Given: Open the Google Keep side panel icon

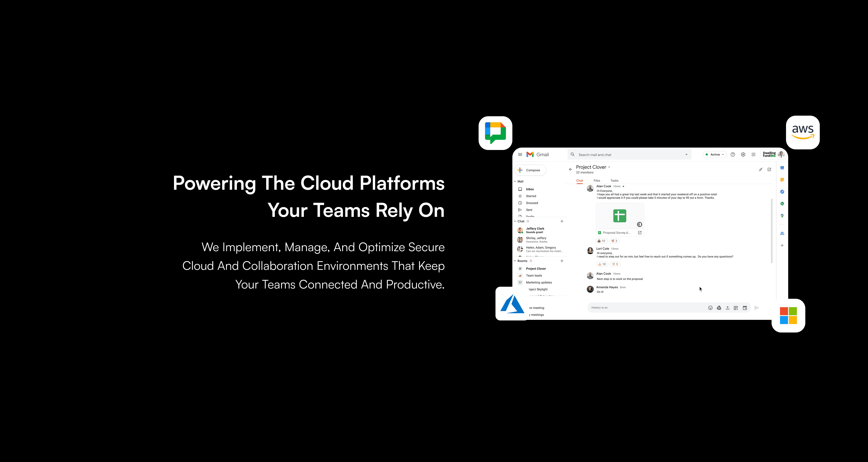Looking at the screenshot, I should (782, 180).
